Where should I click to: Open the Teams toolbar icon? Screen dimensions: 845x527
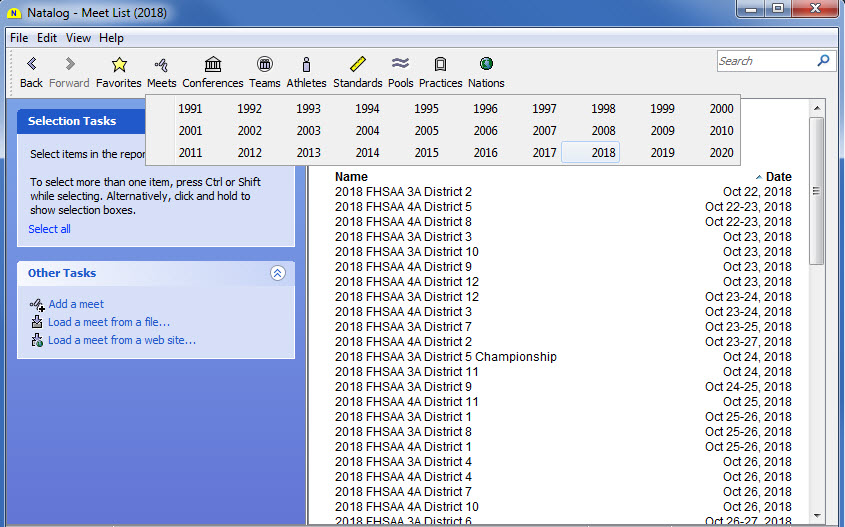pyautogui.click(x=264, y=65)
